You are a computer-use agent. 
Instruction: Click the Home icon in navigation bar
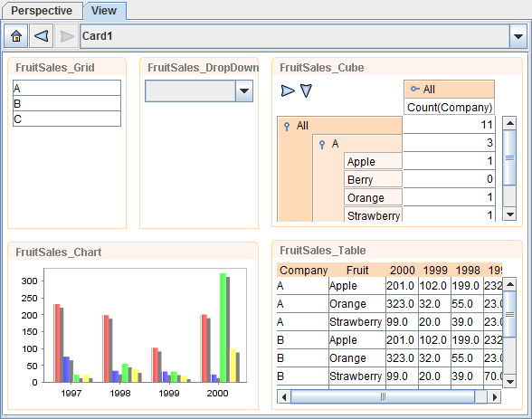(x=16, y=36)
